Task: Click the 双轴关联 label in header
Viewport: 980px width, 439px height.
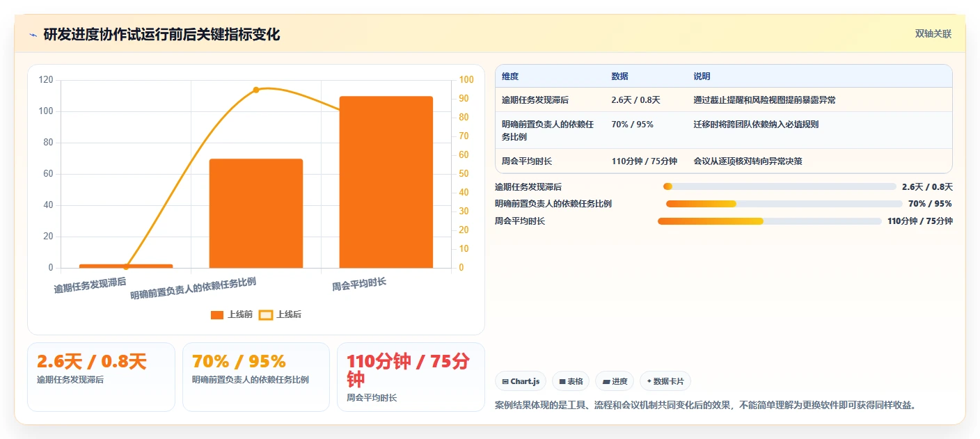Action: tap(933, 33)
